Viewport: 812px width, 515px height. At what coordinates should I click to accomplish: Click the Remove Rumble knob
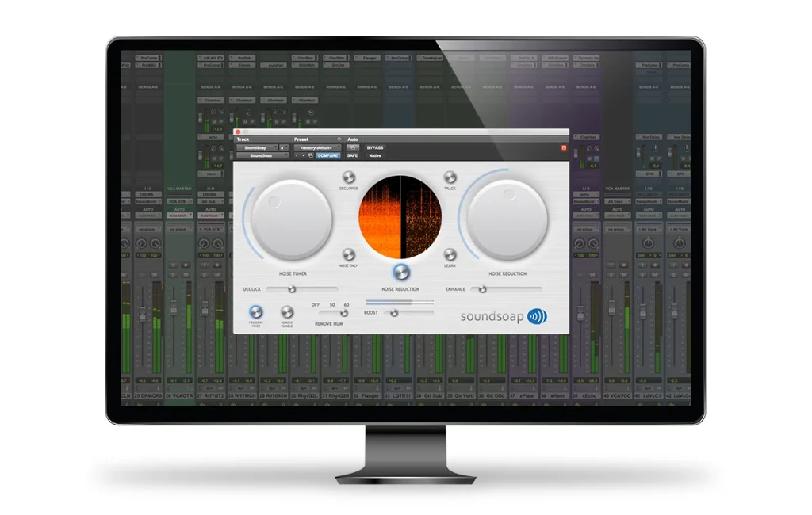[286, 311]
